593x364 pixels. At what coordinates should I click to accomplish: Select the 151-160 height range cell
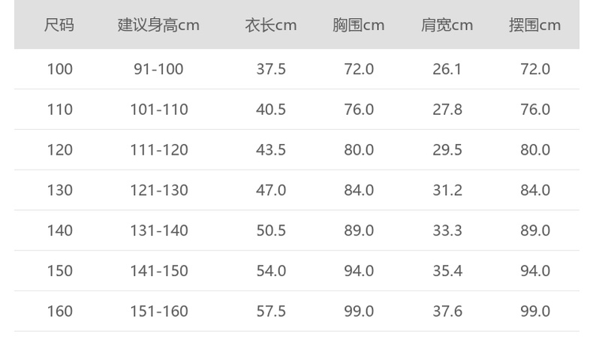[x=158, y=311]
